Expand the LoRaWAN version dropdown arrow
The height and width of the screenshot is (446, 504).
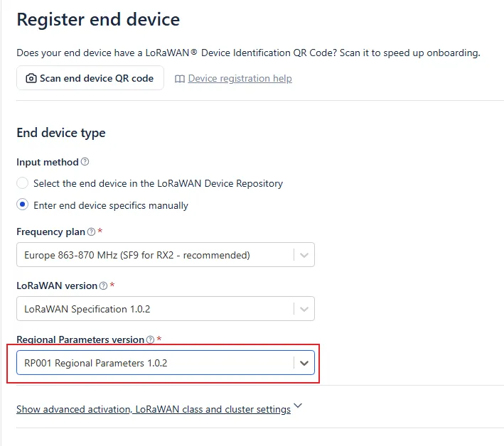point(304,309)
